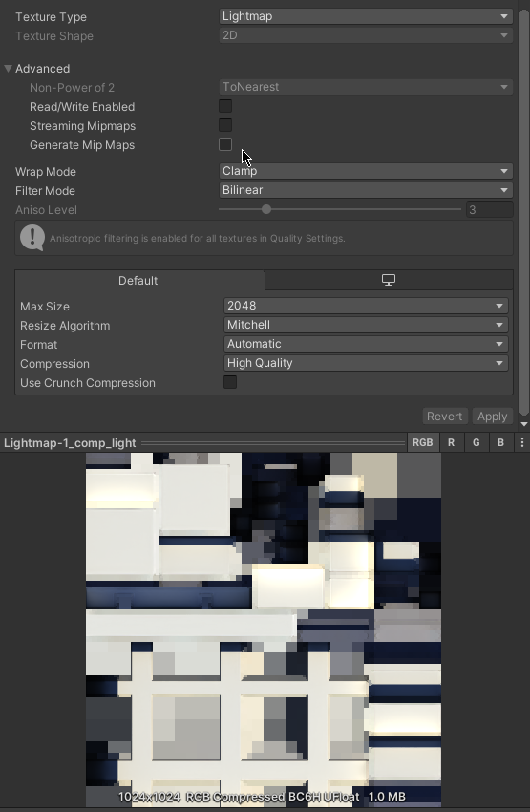The width and height of the screenshot is (530, 812).
Task: Open the Texture Shape 2D dropdown
Action: (x=366, y=35)
